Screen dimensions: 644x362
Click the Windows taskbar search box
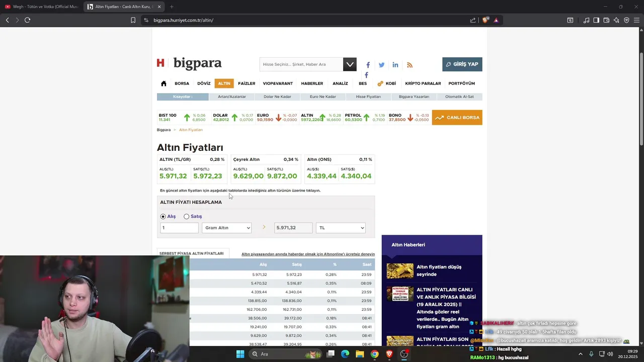tap(285, 354)
